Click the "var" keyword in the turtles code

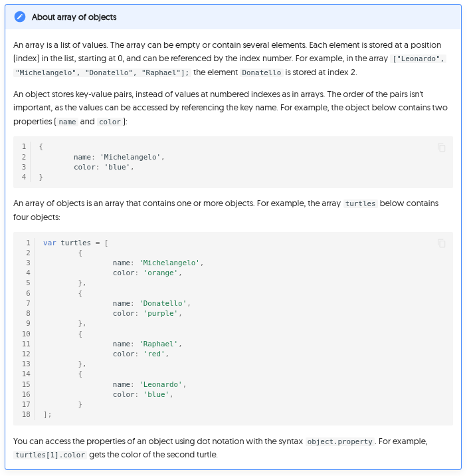pyautogui.click(x=49, y=243)
